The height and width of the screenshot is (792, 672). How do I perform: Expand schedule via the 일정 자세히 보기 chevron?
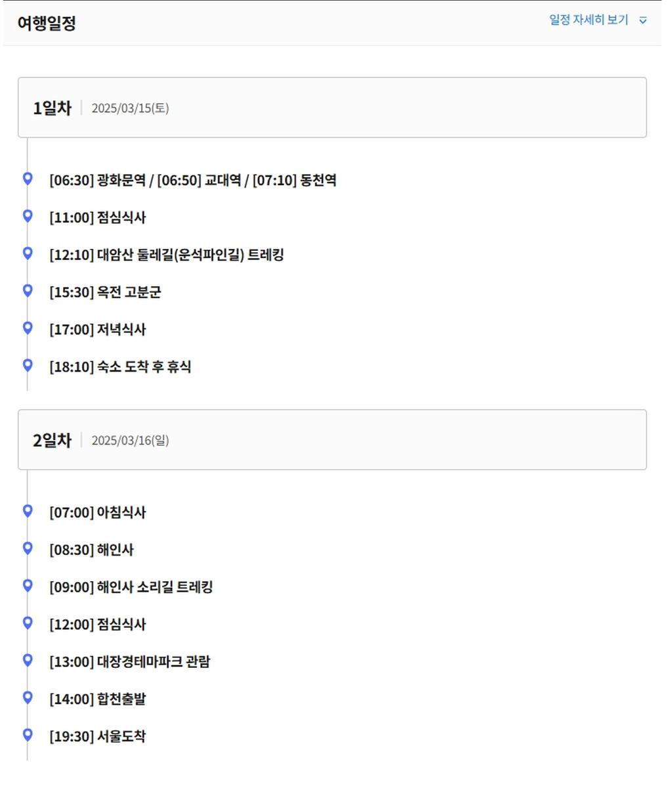(x=643, y=20)
